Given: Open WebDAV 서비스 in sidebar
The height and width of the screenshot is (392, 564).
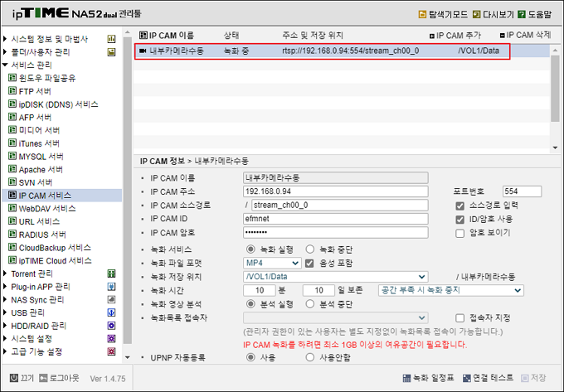Looking at the screenshot, I should (x=47, y=208).
